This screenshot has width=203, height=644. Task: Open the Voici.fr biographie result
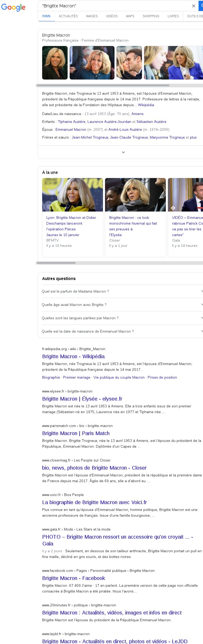(x=95, y=502)
